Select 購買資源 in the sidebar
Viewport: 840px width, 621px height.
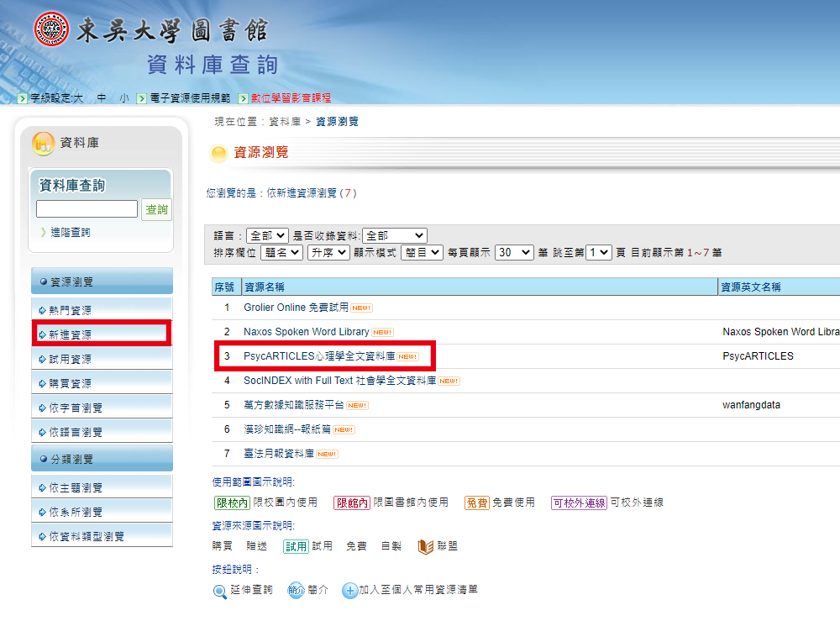coord(102,384)
